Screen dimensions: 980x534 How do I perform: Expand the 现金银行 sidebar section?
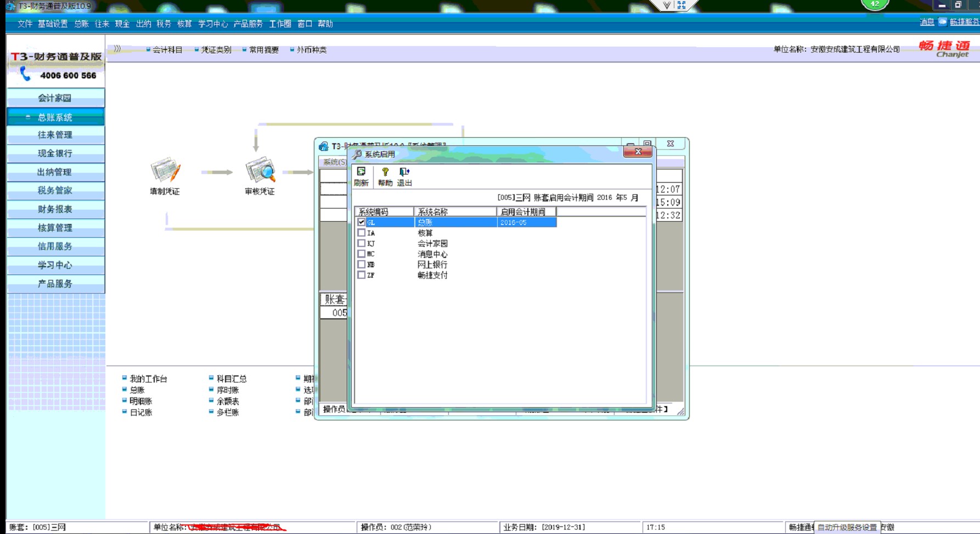pos(55,153)
